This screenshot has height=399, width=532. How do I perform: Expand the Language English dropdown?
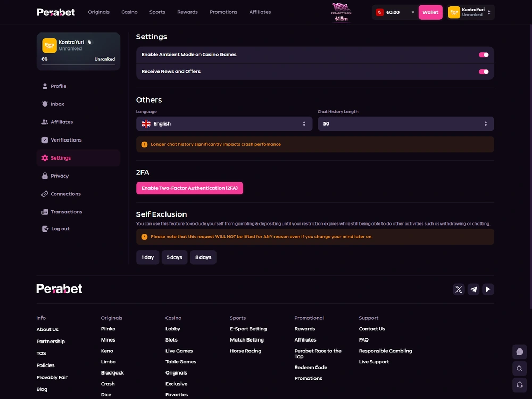(x=225, y=124)
